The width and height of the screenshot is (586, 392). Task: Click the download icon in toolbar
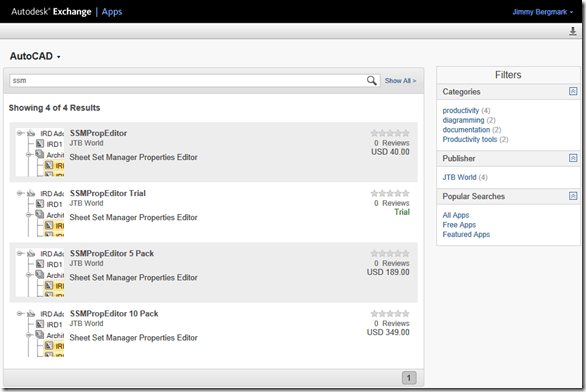573,31
